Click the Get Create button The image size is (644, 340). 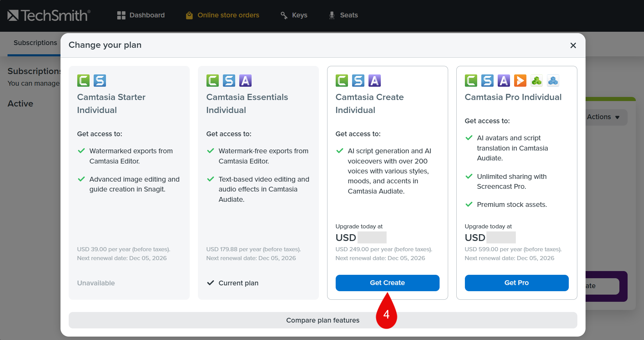pos(388,283)
